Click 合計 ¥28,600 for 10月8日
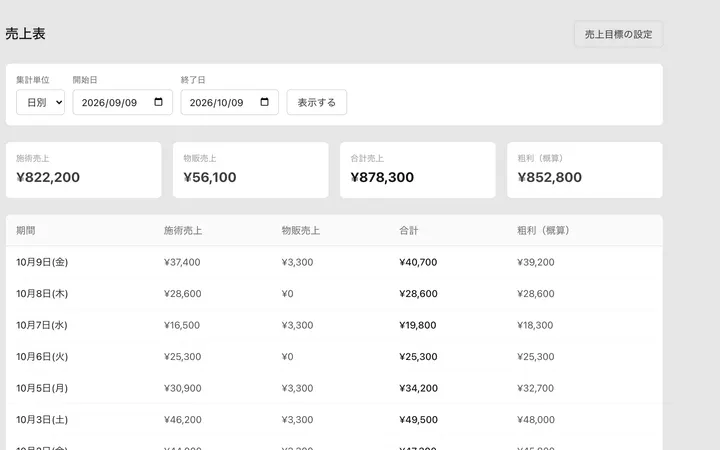Screen dimensions: 720x450 tap(418, 294)
